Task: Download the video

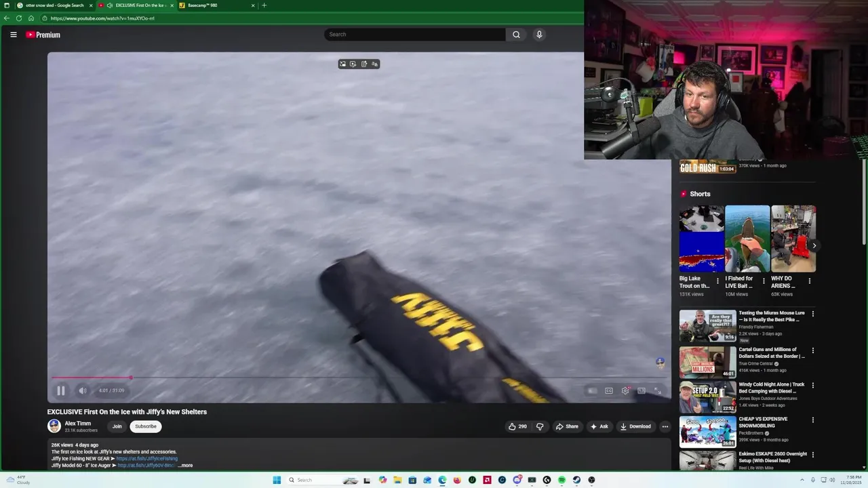Action: tap(635, 426)
